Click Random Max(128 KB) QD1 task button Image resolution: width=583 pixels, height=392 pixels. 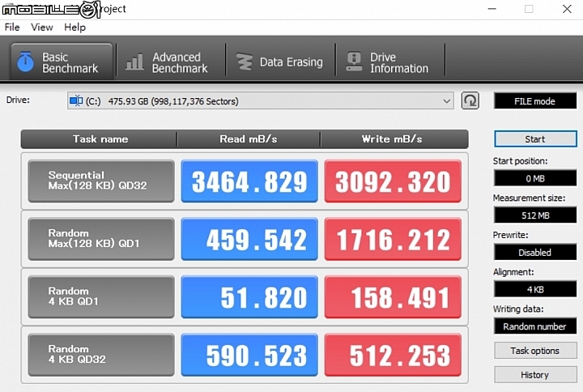point(101,239)
